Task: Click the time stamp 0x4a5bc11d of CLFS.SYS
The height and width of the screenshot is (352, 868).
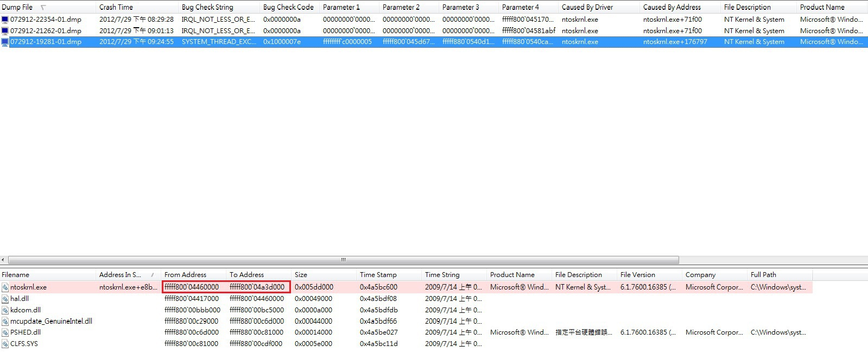Action: tap(378, 343)
